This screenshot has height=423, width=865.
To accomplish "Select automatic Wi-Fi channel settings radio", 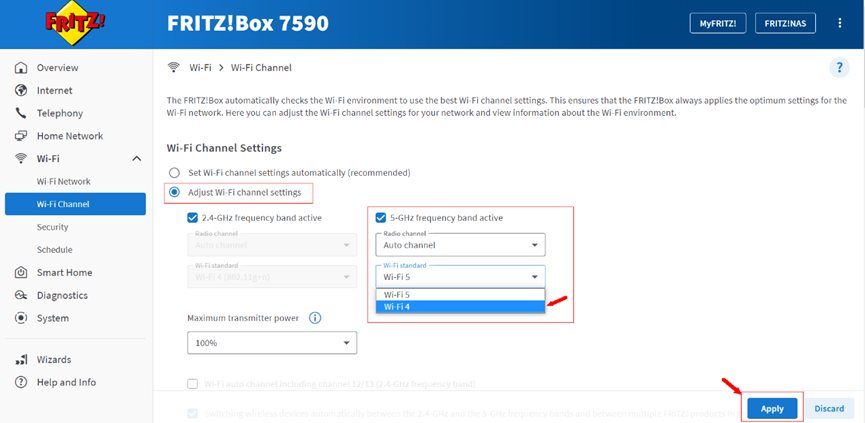I will pos(174,173).
